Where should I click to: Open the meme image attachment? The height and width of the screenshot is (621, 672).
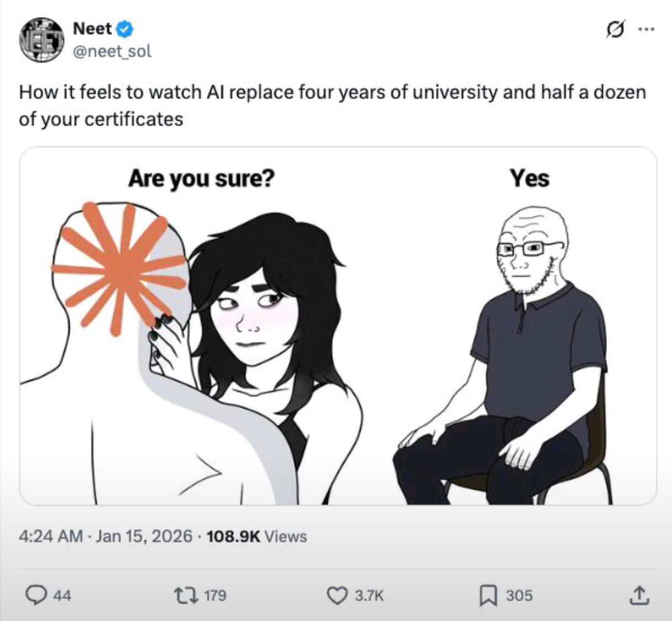pyautogui.click(x=338, y=326)
